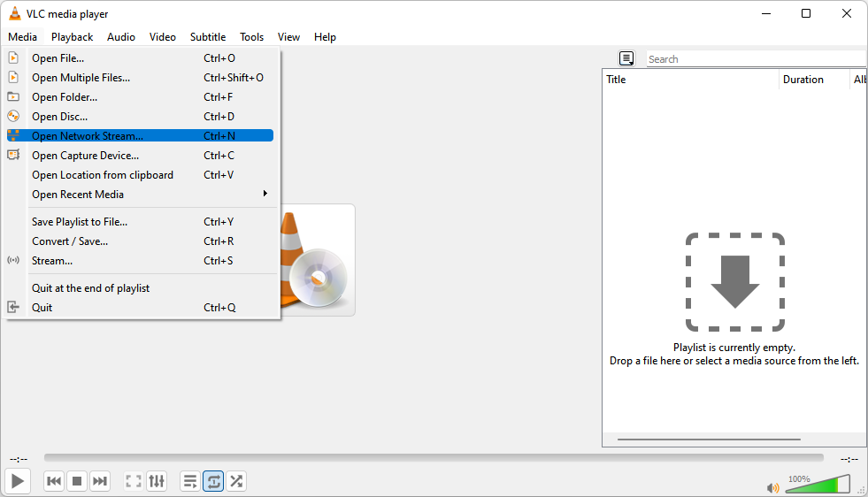Select Open Location from clipboard
868x497 pixels.
click(141, 175)
